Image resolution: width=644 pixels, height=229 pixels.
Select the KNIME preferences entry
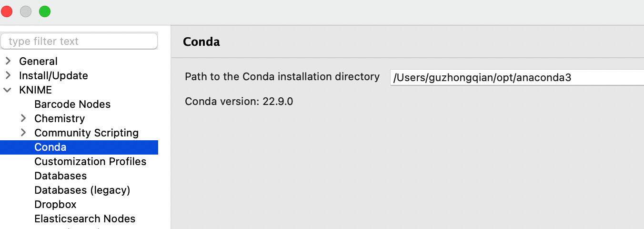click(x=35, y=90)
